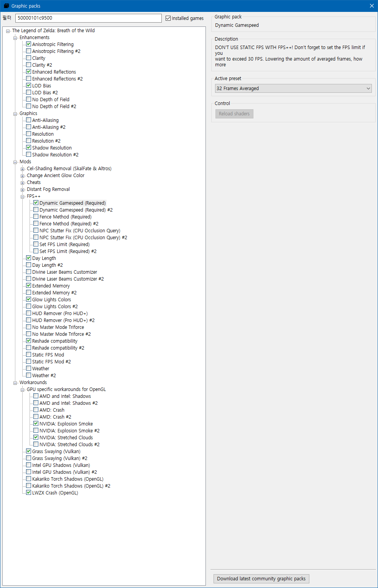Screen dimensions: 378x588
Task: Select the Weather #2 label
Action: (x=44, y=376)
